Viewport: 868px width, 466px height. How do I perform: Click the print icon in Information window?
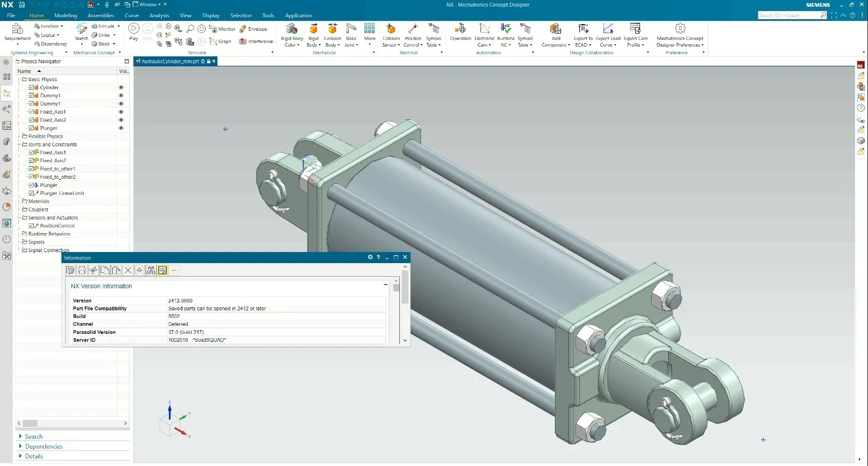click(82, 270)
